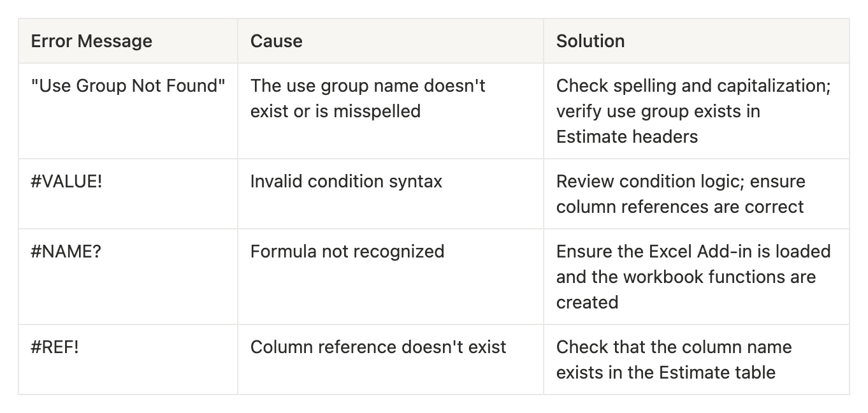Select the "Invalid condition syntax" cause cell
This screenshot has width=868, height=413.
pos(346,182)
